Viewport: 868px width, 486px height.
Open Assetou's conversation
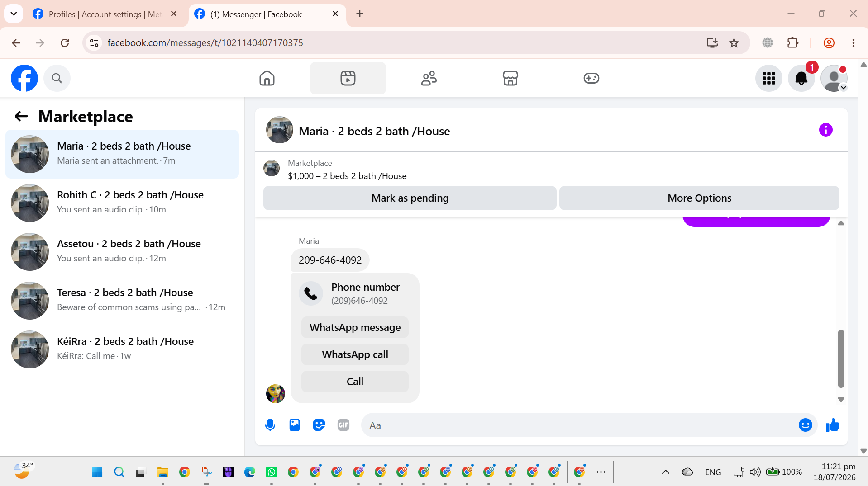[x=122, y=252]
